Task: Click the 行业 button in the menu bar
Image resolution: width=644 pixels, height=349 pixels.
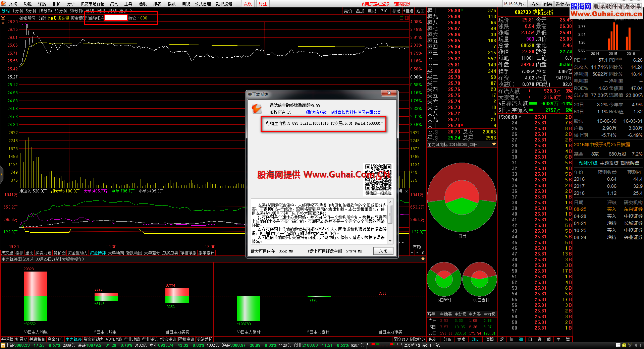Action: (263, 4)
